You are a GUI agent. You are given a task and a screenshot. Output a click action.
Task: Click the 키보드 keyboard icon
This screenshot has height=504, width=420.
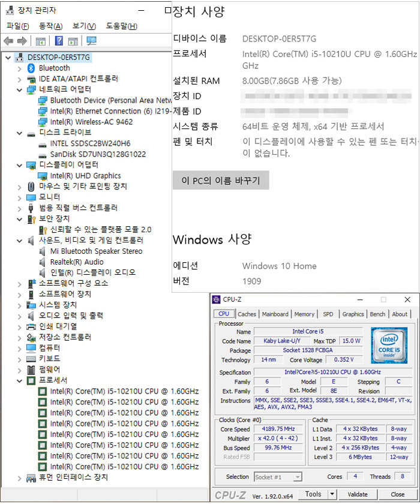pos(31,359)
